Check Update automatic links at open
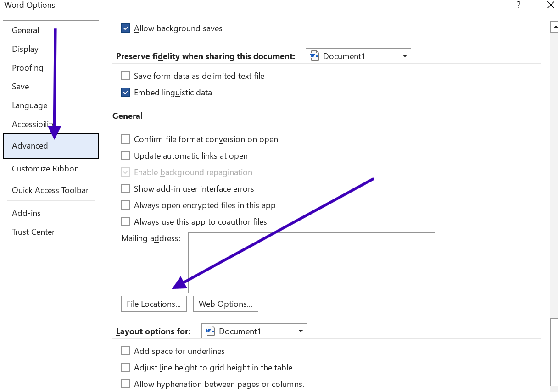 tap(126, 156)
